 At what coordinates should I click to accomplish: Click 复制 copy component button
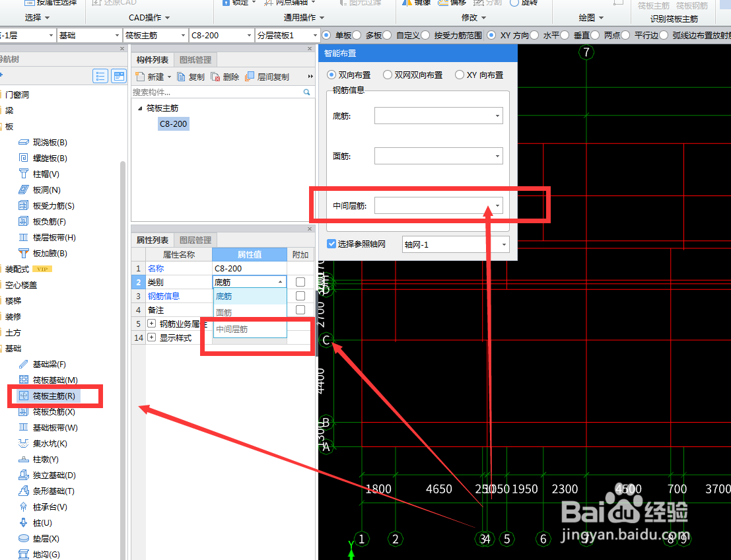pyautogui.click(x=191, y=77)
